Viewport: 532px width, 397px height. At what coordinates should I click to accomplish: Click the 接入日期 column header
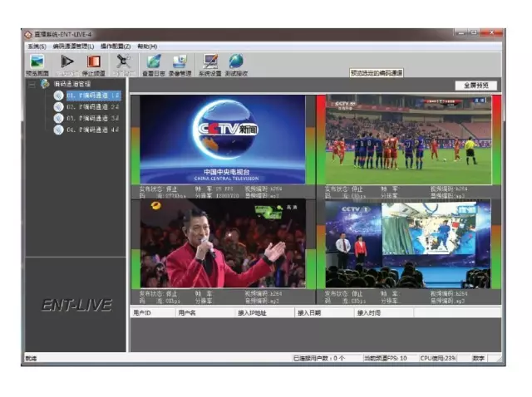(325, 312)
